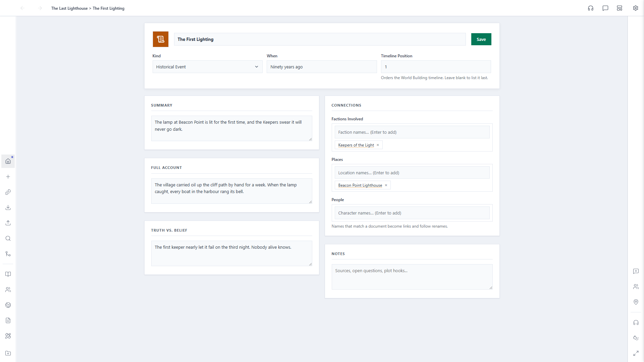Image resolution: width=644 pixels, height=362 pixels.
Task: Click the folder add icon at sidebar bottom
Action: (8, 353)
